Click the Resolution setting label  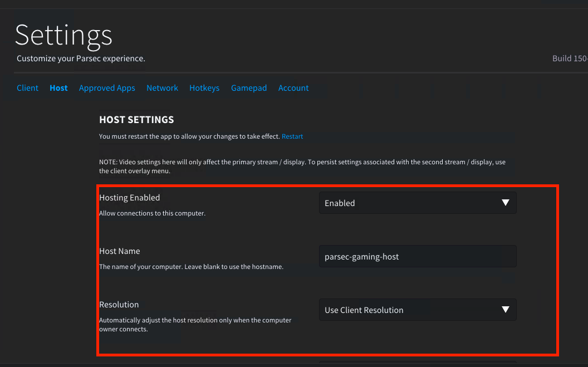119,305
